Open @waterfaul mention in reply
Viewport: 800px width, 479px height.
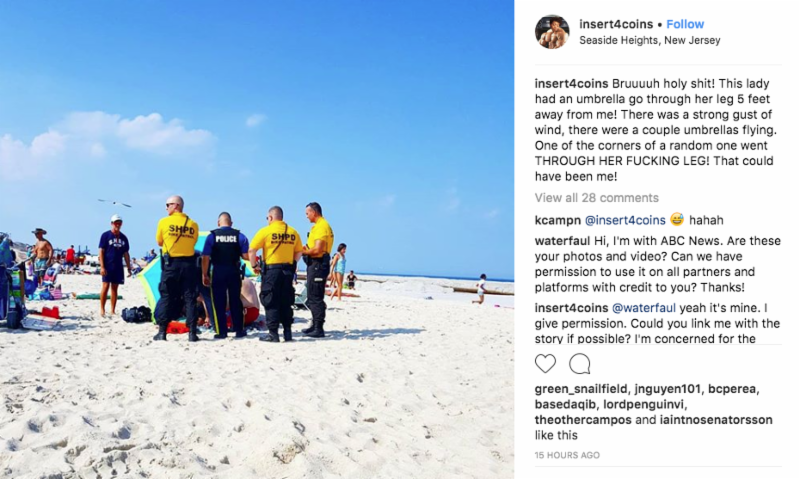[643, 308]
